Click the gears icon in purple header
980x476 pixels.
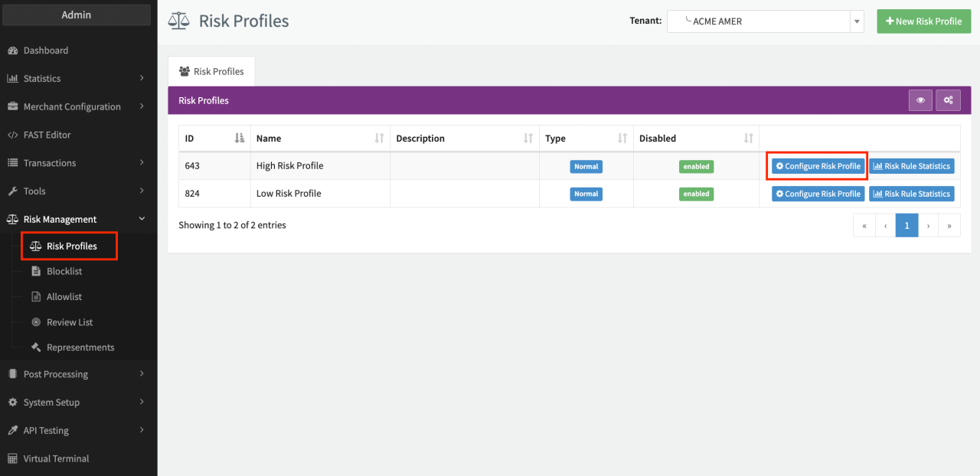tap(948, 100)
